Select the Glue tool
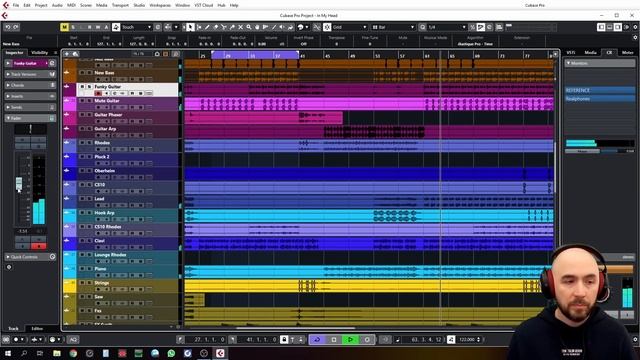This screenshot has height=360, width=640. point(232,27)
